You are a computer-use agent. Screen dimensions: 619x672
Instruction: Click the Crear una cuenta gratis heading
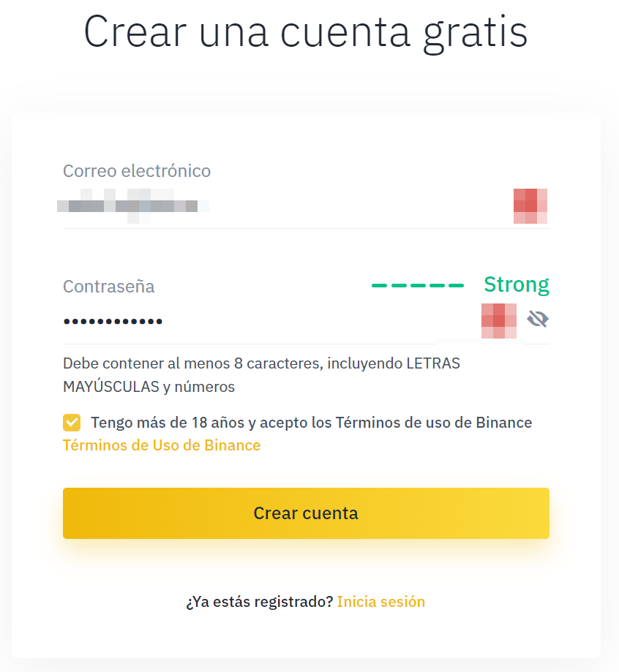306,33
